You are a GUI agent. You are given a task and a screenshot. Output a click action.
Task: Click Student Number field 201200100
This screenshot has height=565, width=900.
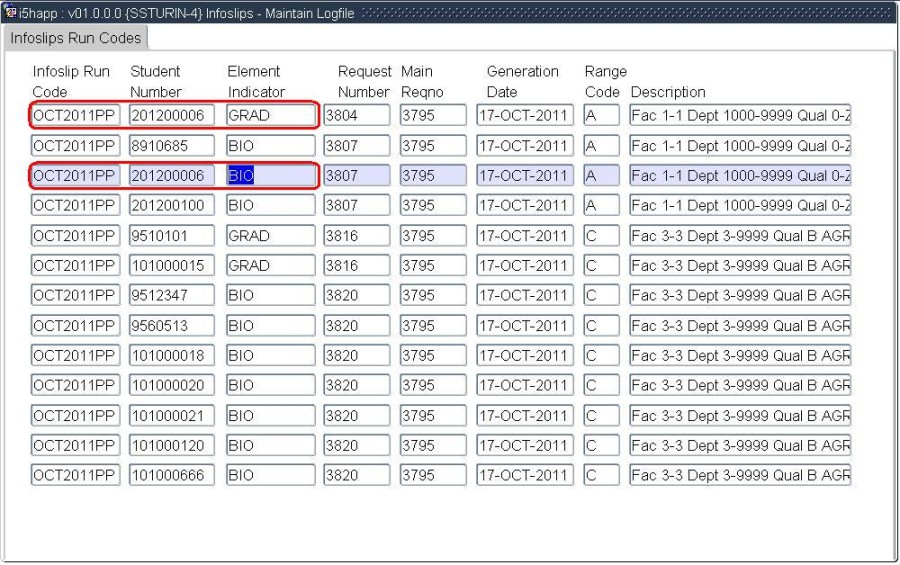171,206
